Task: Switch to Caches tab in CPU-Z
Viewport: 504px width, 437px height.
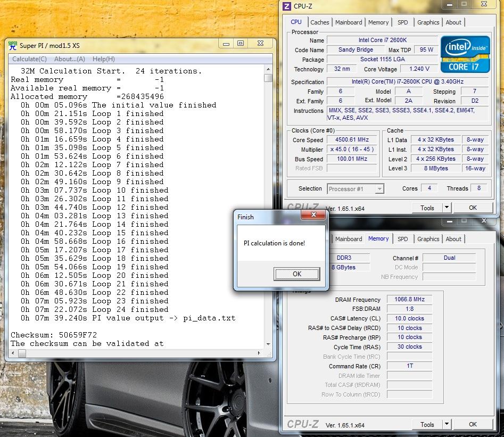Action: (320, 22)
